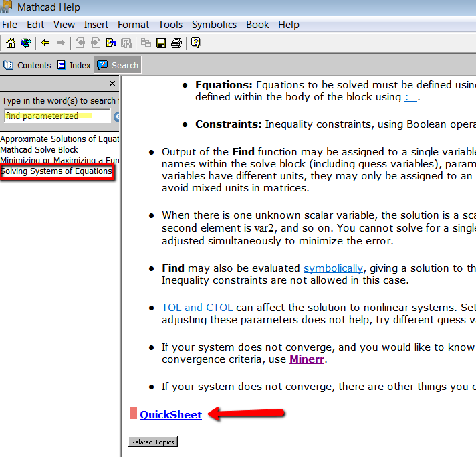Open the Edit menu
The image size is (476, 457).
tap(35, 25)
